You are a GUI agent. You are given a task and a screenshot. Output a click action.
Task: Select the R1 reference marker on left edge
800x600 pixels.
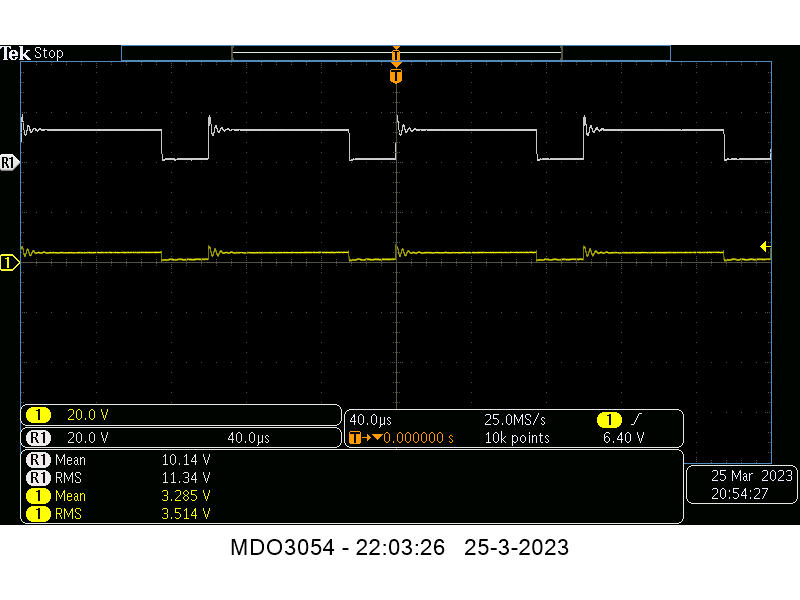[x=9, y=162]
